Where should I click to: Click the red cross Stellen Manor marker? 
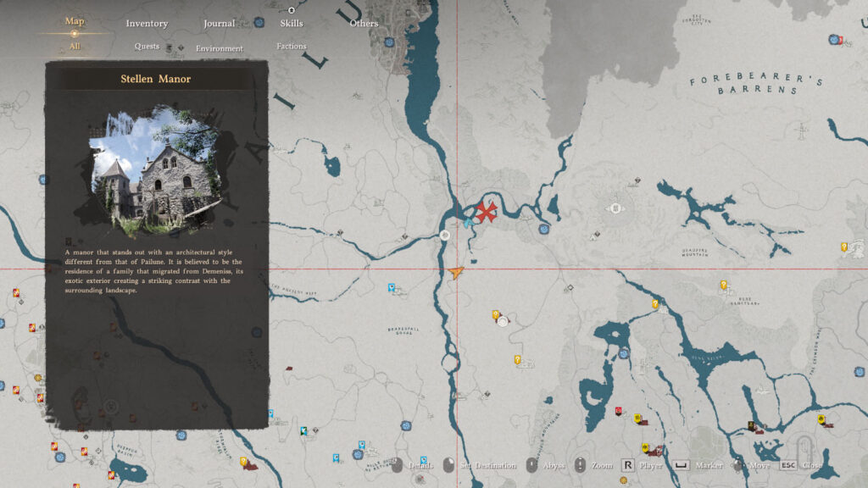tap(486, 212)
